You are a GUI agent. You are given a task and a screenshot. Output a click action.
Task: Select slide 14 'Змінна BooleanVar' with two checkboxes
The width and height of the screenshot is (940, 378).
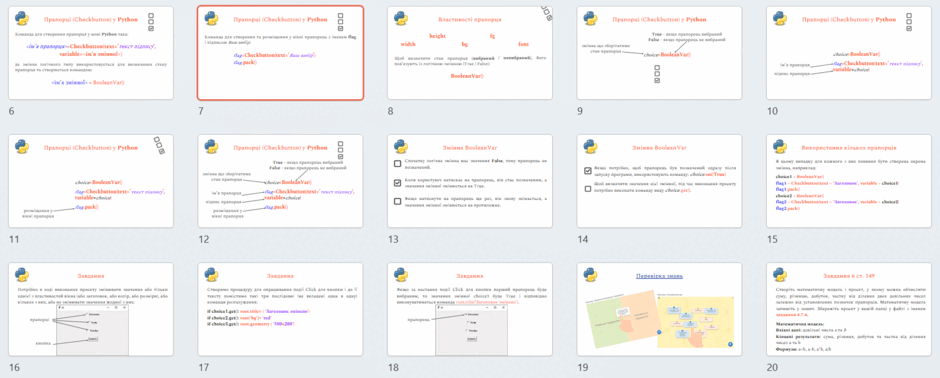coord(659,181)
